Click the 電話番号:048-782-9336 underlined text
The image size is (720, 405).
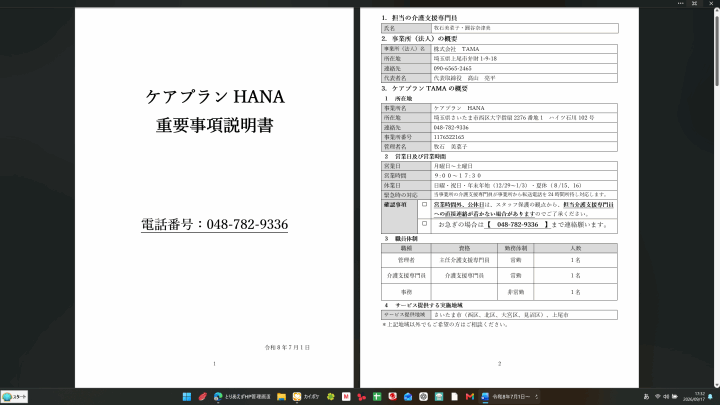pyautogui.click(x=214, y=224)
